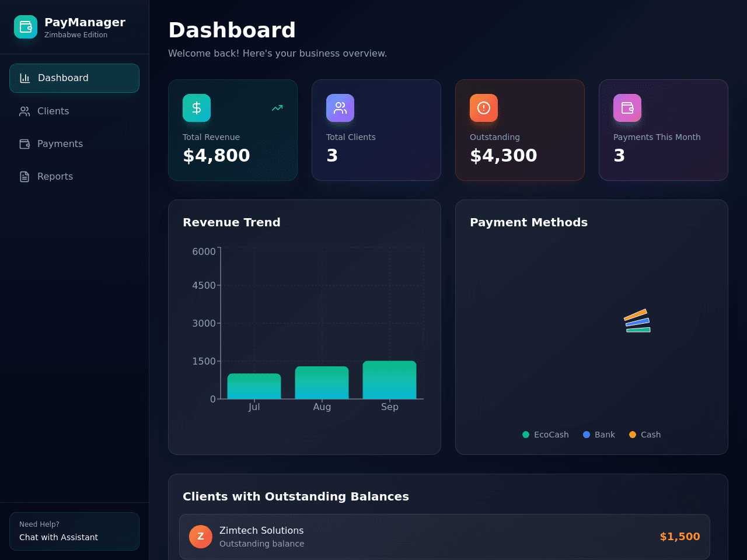Open Chat with Assistant help box
This screenshot has height=560, width=747.
[x=74, y=531]
